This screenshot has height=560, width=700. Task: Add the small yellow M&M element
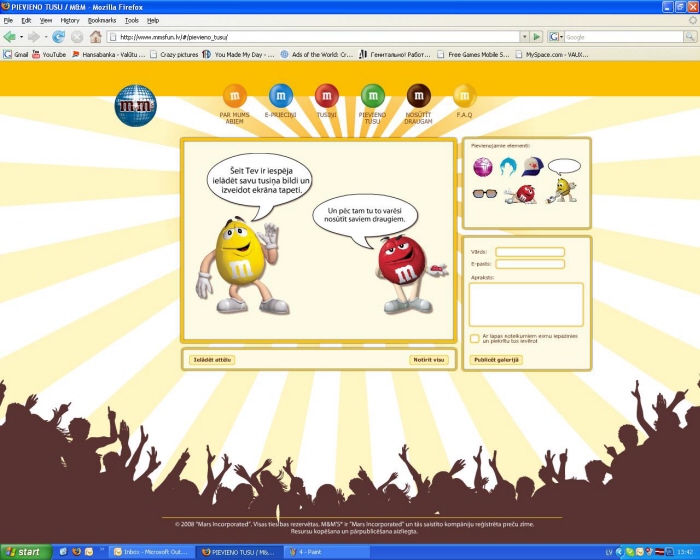(562, 191)
